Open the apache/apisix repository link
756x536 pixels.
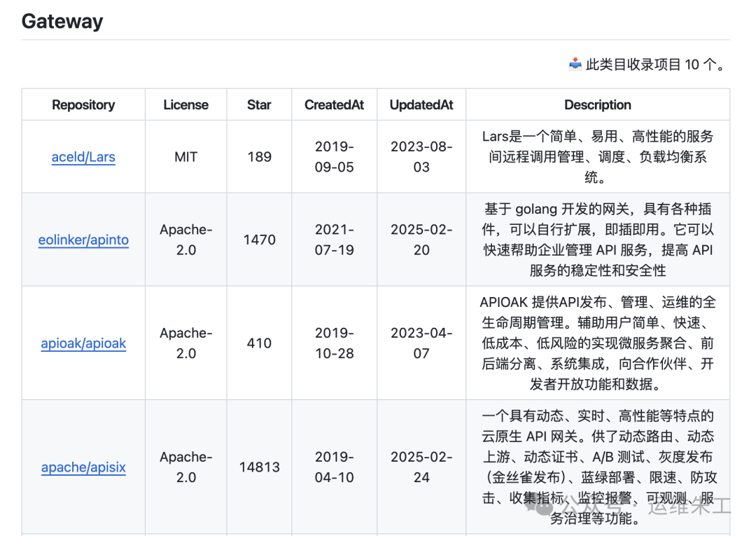83,467
